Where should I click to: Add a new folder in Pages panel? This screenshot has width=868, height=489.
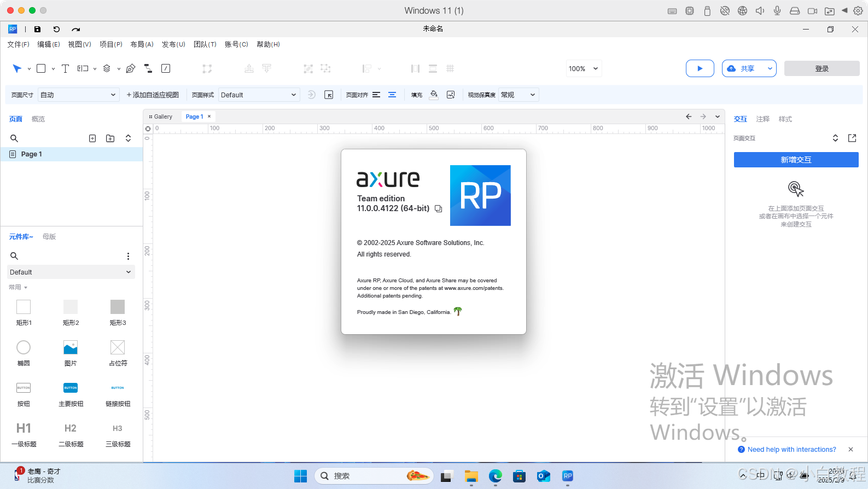click(110, 138)
